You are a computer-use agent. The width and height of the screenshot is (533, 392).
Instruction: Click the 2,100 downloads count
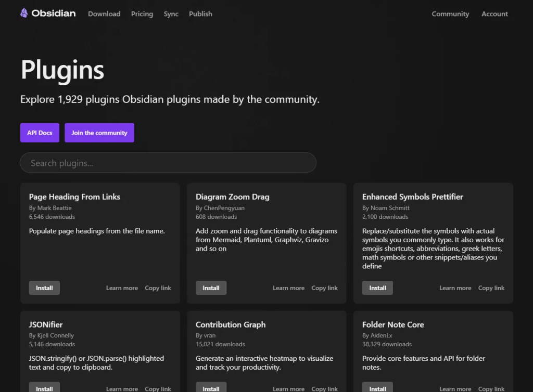[x=385, y=216]
